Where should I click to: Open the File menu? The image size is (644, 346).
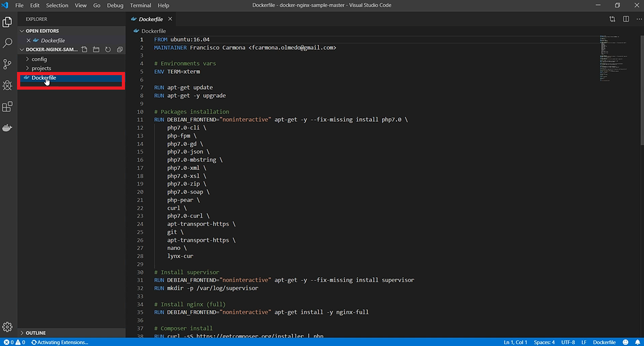[x=20, y=5]
